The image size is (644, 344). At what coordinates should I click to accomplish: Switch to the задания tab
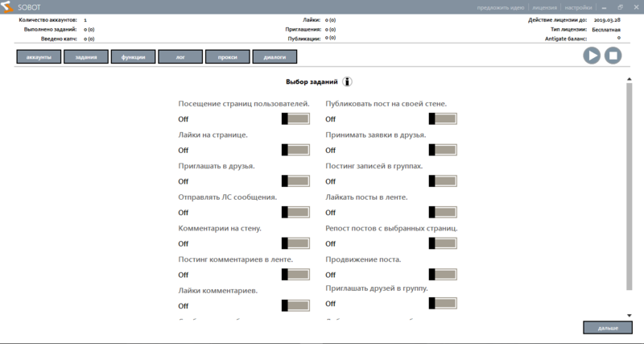[x=86, y=57]
